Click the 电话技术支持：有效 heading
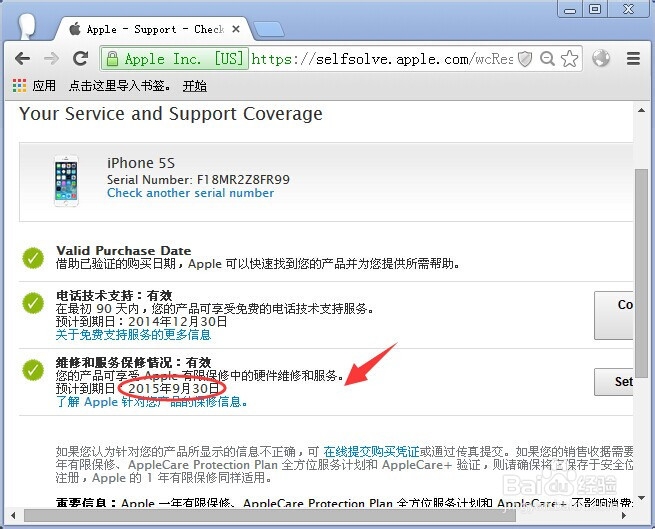This screenshot has height=529, width=655. pos(114,296)
